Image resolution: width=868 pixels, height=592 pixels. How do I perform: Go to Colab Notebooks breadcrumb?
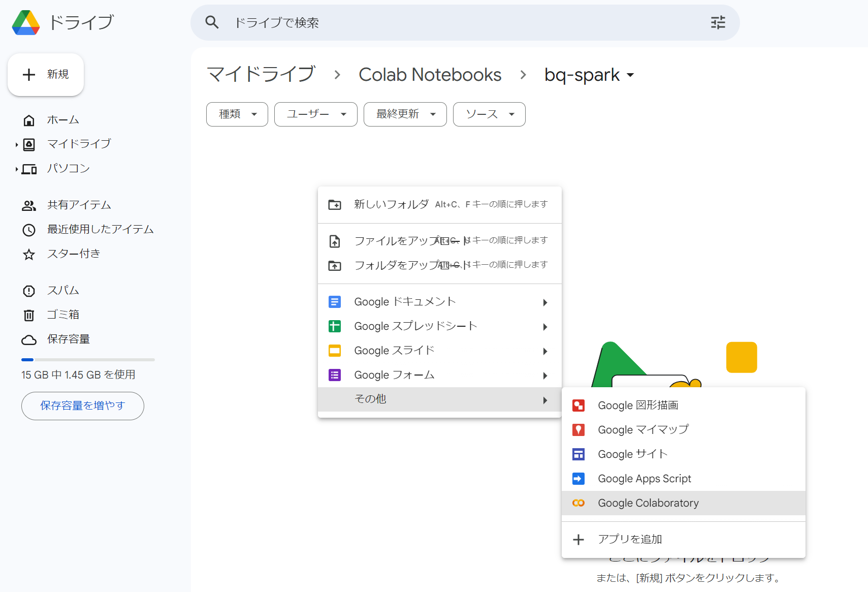[x=430, y=75]
